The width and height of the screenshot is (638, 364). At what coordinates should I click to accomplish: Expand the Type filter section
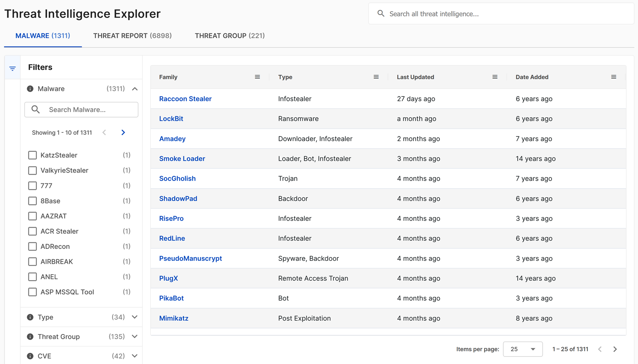click(x=135, y=317)
